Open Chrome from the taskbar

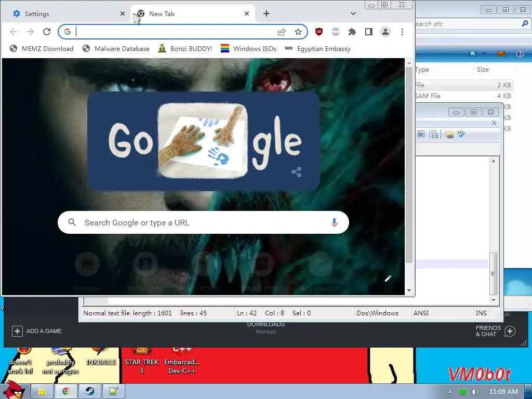coord(66,392)
